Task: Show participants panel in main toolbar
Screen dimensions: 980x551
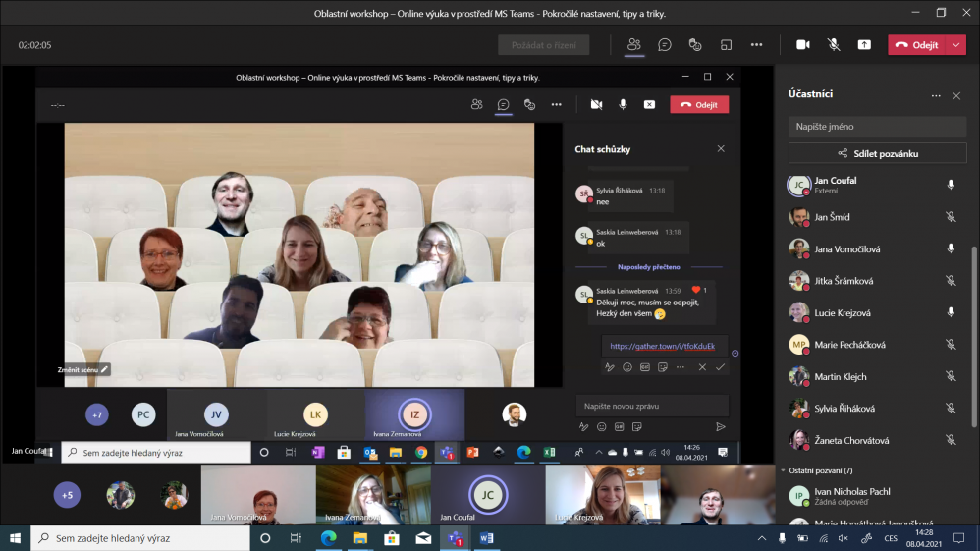Action: coord(633,44)
